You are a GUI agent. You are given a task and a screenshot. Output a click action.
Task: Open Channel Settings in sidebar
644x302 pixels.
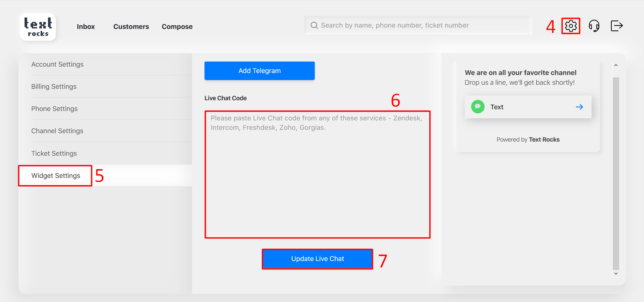click(57, 131)
